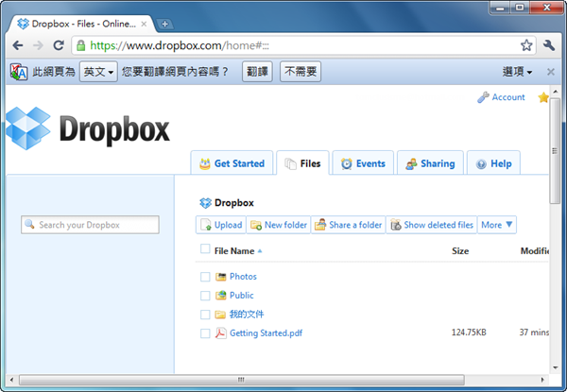567x392 pixels.
Task: Click the PDF icon for Getting Started.pdf
Action: click(x=220, y=333)
